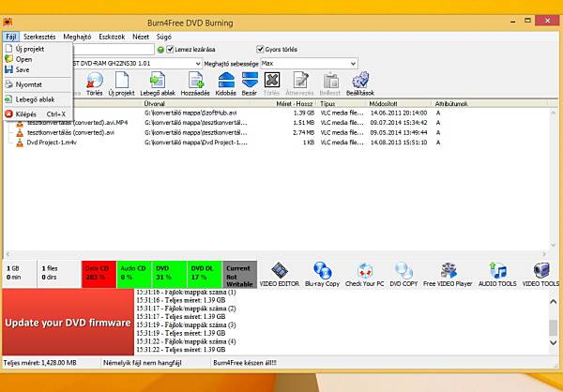The width and height of the screenshot is (563, 392).
Task: Click the file list horizontal scroll right arrow
Action: pyautogui.click(x=544, y=254)
